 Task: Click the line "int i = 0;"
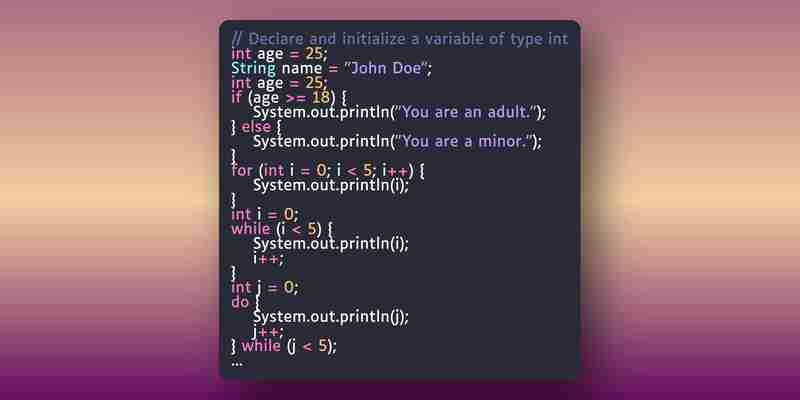pos(265,214)
